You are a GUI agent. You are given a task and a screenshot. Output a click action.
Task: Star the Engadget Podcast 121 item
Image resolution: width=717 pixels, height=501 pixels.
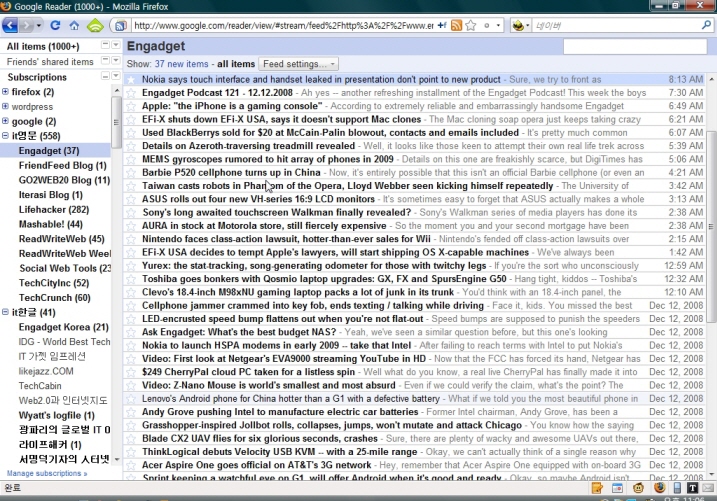[131, 93]
